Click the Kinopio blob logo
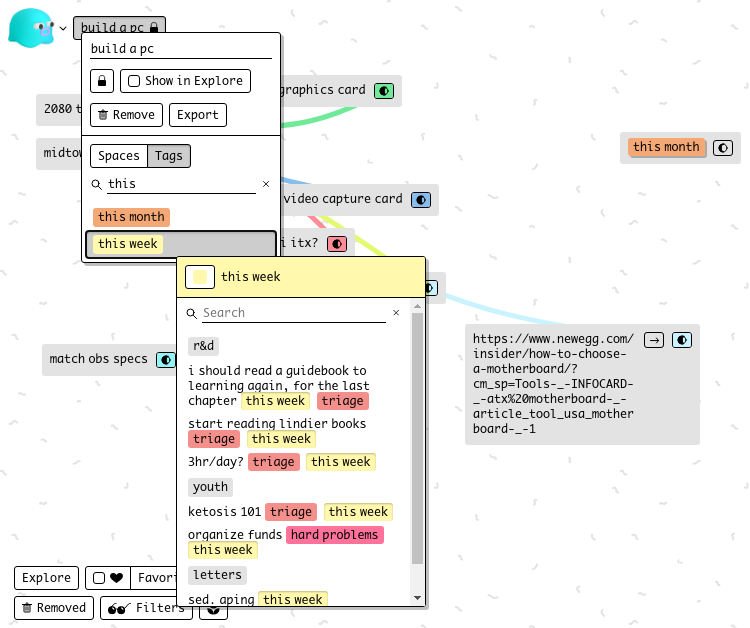This screenshot has width=750, height=628. (x=30, y=28)
